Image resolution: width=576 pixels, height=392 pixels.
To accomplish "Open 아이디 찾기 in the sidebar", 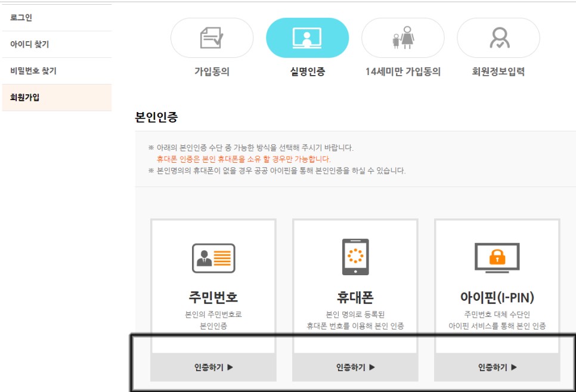I will [x=57, y=45].
